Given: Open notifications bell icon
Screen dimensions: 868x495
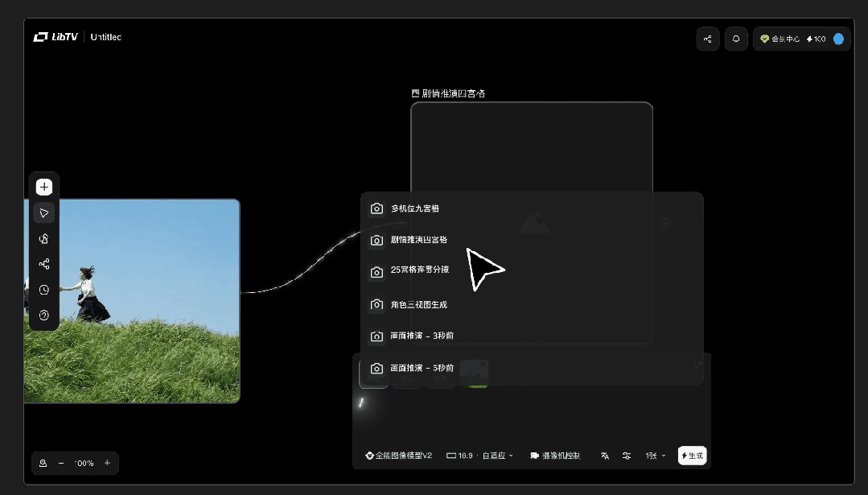Looking at the screenshot, I should point(736,39).
